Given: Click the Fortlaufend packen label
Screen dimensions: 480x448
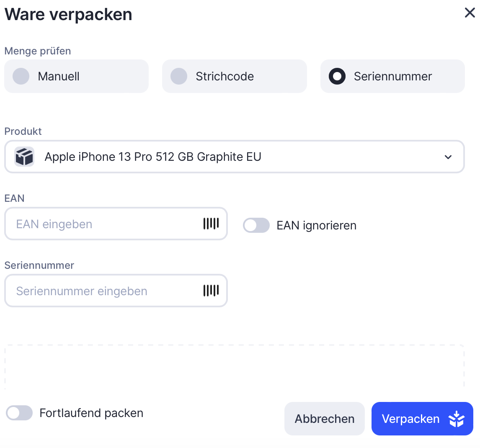Looking at the screenshot, I should (91, 413).
